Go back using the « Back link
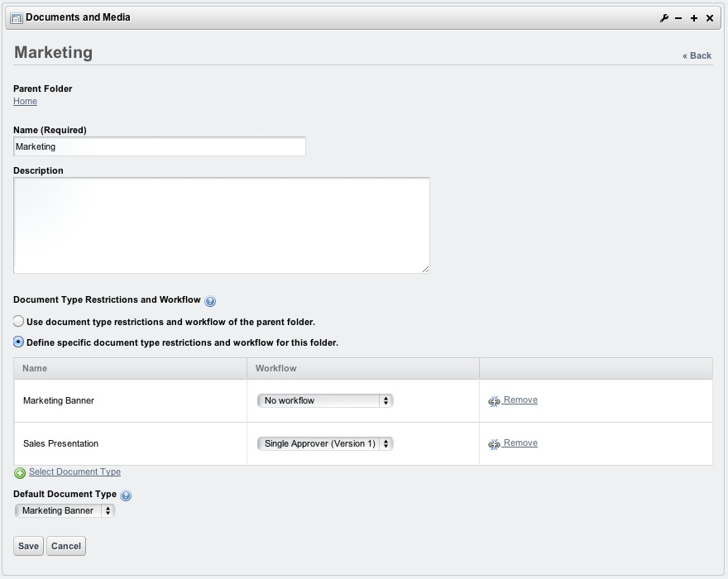 click(697, 55)
